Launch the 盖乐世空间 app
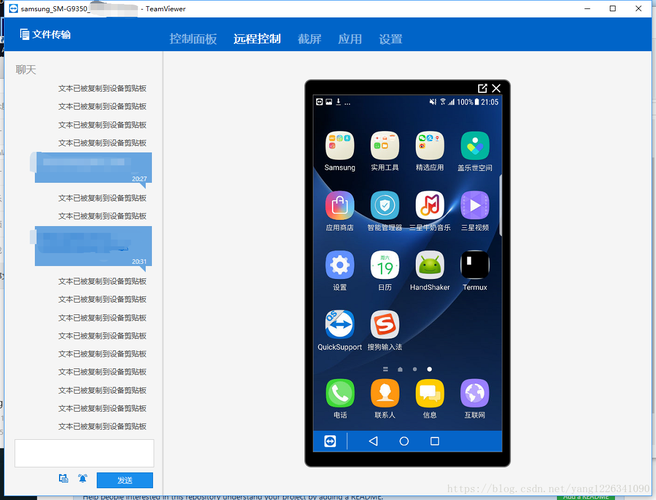Screen dimensions: 656x500 (x=475, y=146)
